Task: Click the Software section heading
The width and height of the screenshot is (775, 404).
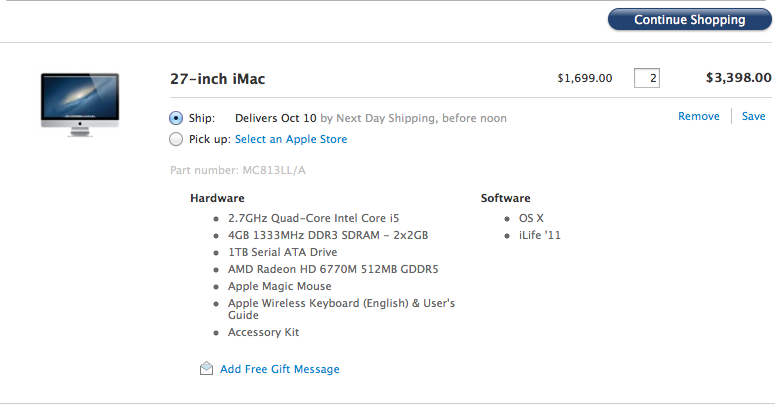Action: (x=505, y=198)
